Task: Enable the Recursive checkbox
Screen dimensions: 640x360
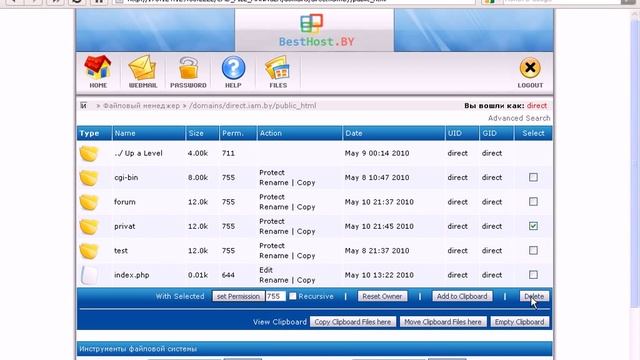Action: click(293, 296)
